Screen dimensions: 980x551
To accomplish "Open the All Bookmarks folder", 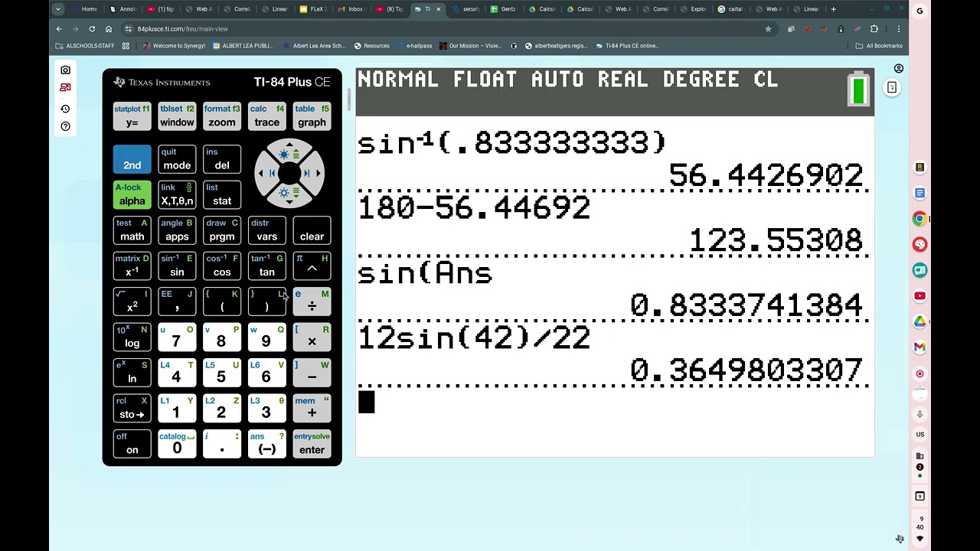I will click(x=879, y=46).
